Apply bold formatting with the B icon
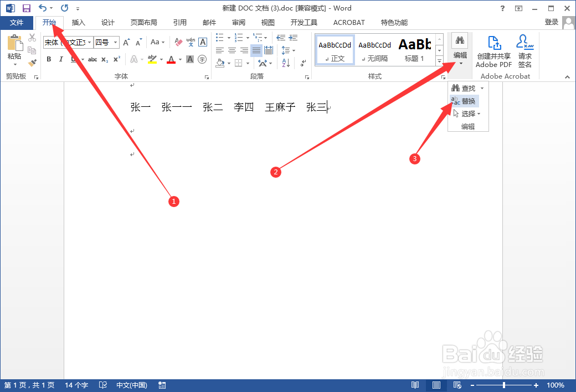The width and height of the screenshot is (576, 392). click(x=49, y=59)
